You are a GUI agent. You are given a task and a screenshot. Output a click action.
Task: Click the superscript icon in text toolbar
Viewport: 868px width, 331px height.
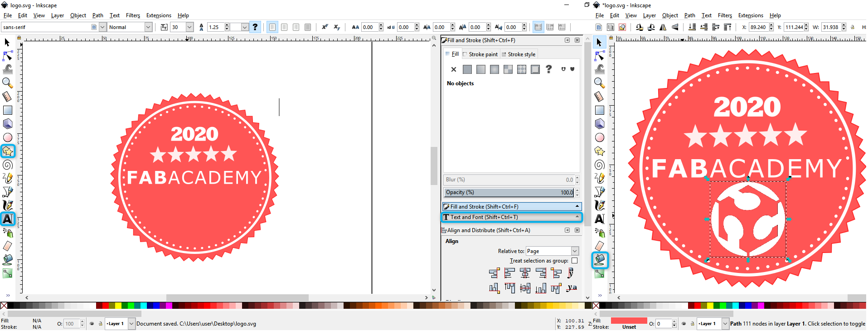tap(325, 27)
